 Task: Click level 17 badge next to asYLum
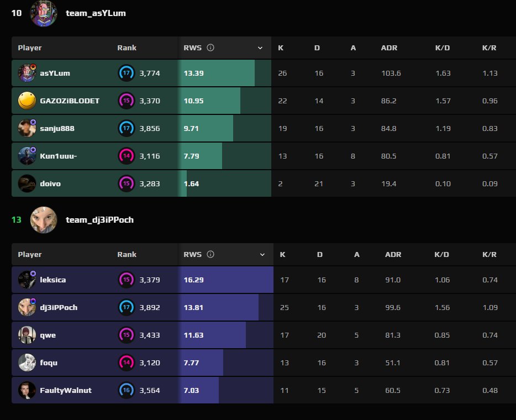pos(127,73)
